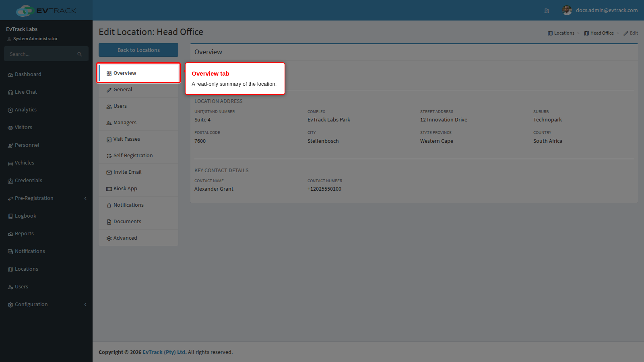Open Visitors from sidebar

point(46,128)
